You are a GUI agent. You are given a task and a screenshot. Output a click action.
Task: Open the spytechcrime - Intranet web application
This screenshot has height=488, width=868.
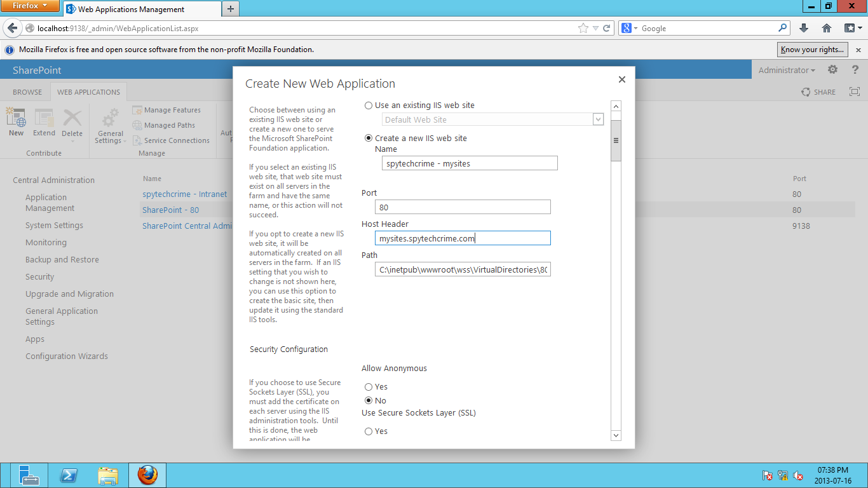coord(184,194)
